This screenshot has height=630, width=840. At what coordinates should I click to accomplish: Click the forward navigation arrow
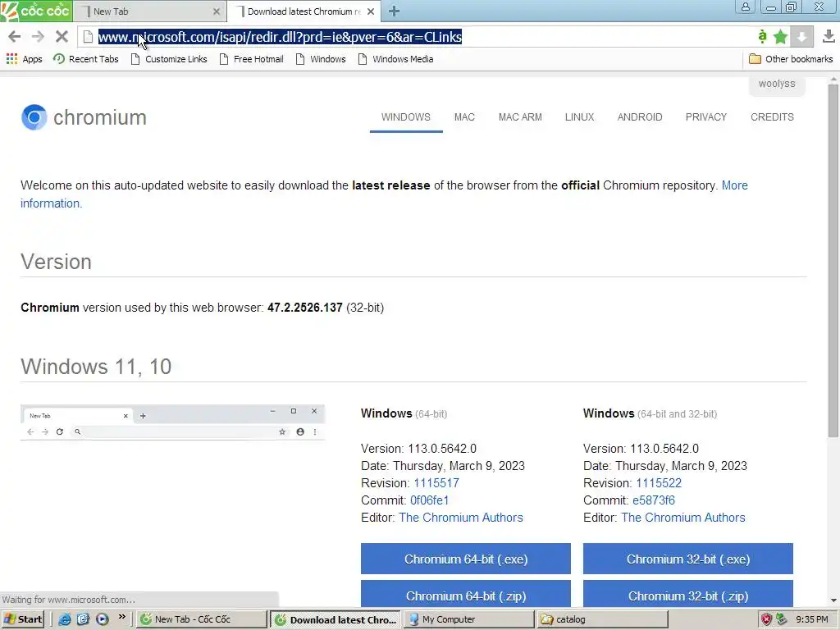coord(38,36)
